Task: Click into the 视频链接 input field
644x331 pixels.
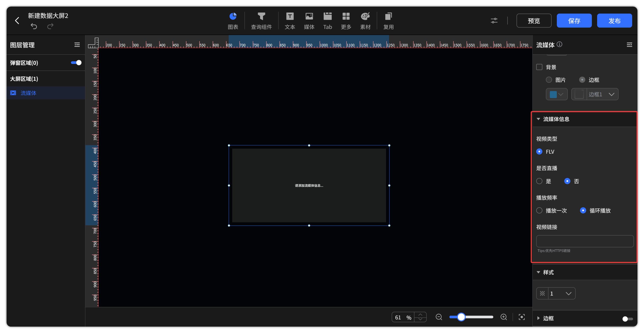Action: tap(585, 241)
